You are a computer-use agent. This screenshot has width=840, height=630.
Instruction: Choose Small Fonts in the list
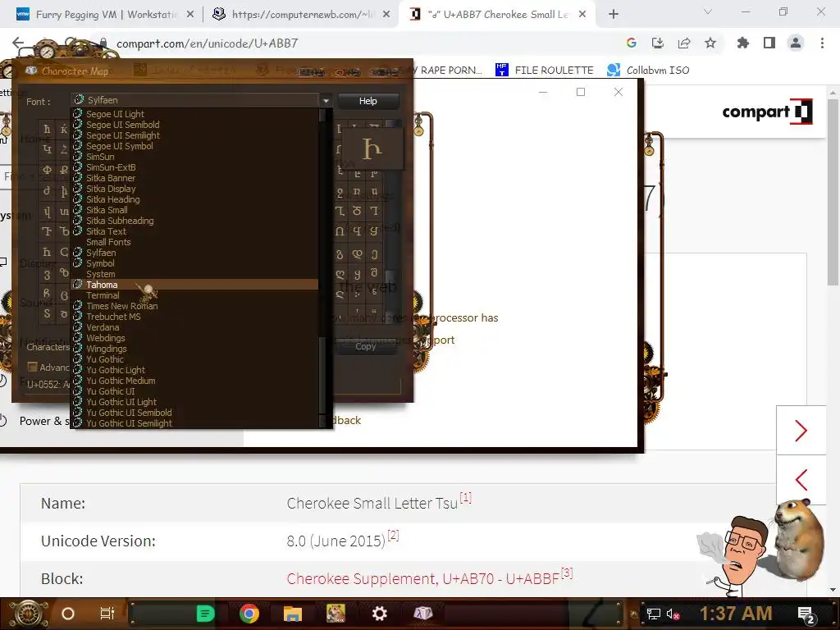[195, 242]
